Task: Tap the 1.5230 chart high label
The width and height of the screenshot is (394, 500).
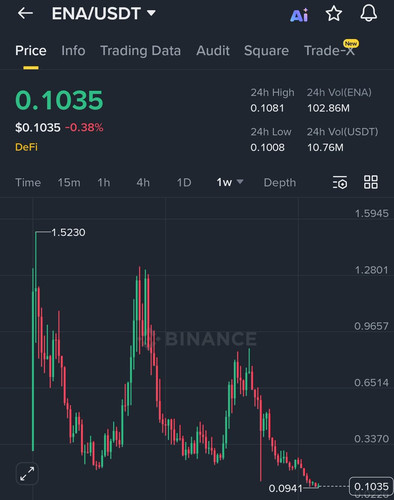Action: pyautogui.click(x=68, y=232)
